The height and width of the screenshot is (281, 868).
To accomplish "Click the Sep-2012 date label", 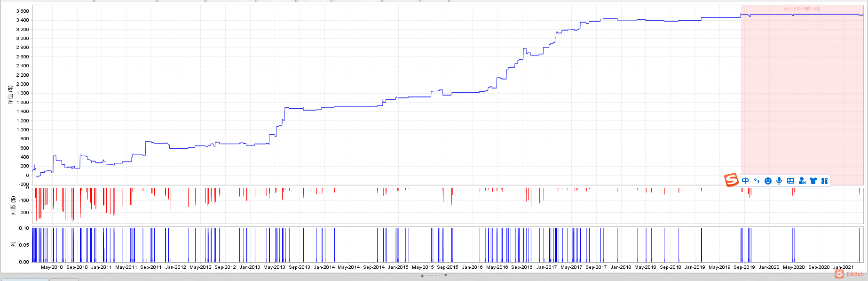I will click(225, 267).
